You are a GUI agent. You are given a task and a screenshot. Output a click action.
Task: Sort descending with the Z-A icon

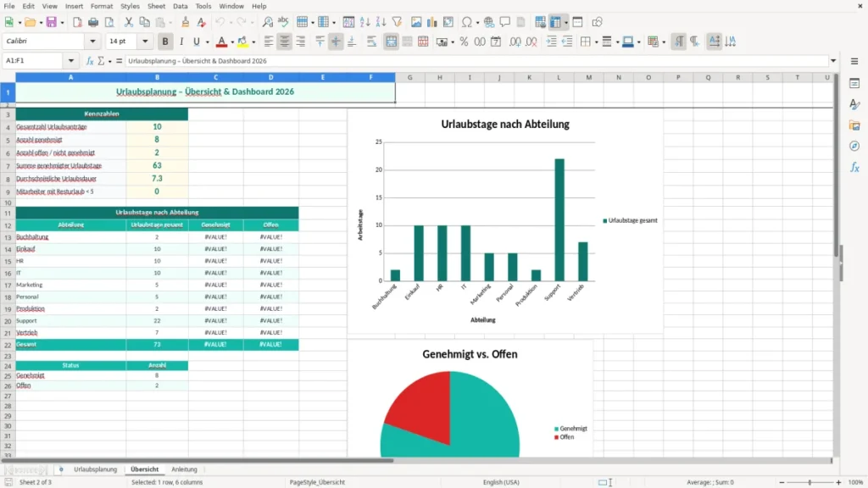coord(381,22)
